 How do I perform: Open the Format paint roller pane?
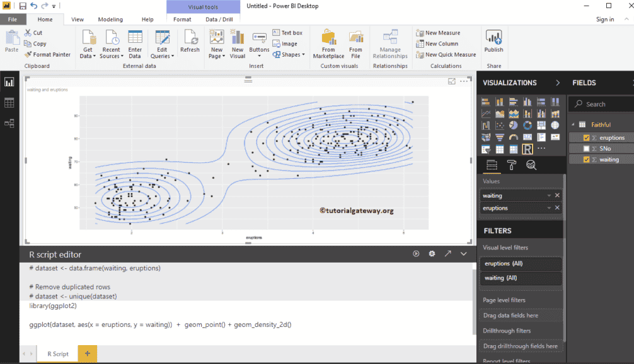pyautogui.click(x=512, y=165)
